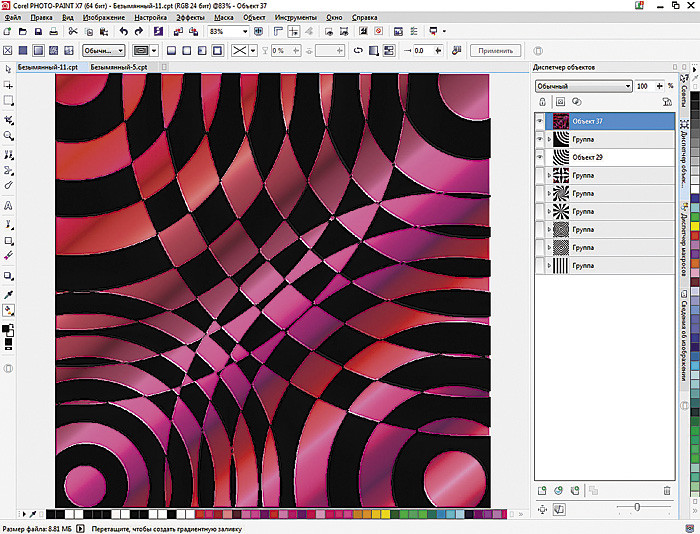This screenshot has width=700, height=534.
Task: Pick the Eyedropper tool
Action: coord(9,294)
